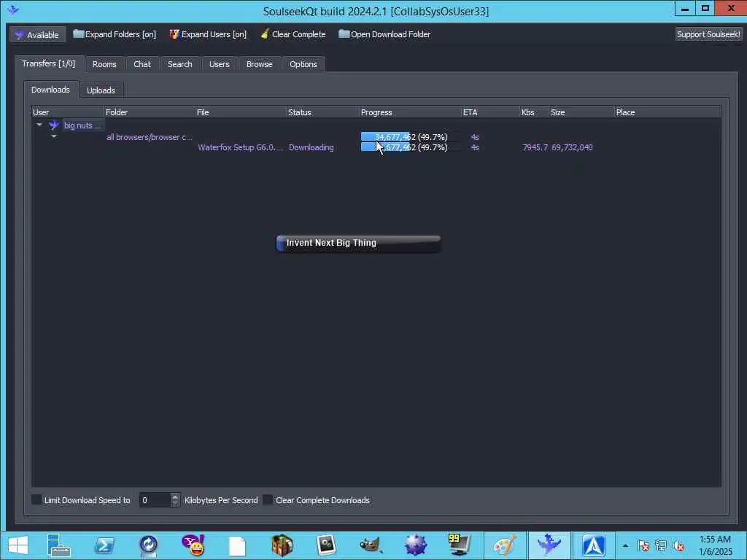This screenshot has width=747, height=560.
Task: Click the Waterfox file progress bar
Action: [x=411, y=147]
